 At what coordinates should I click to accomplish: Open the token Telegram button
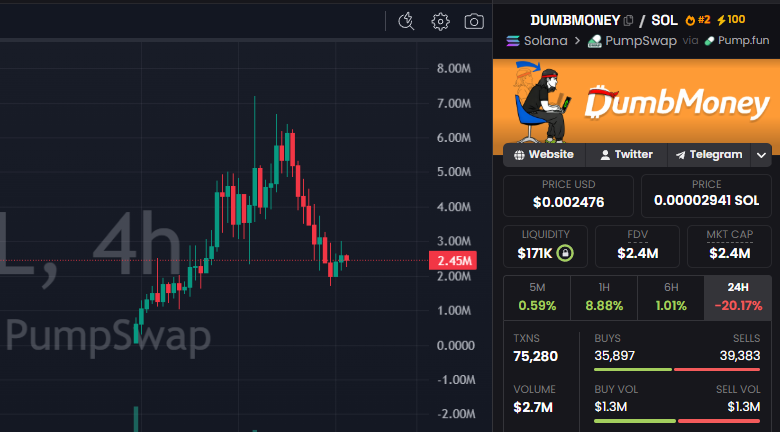(708, 155)
